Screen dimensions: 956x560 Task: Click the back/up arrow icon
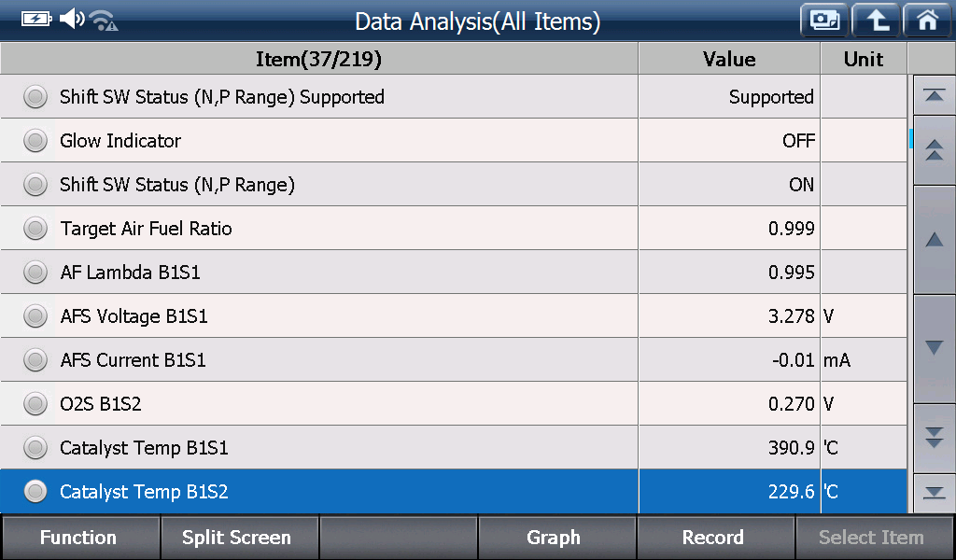click(x=876, y=21)
